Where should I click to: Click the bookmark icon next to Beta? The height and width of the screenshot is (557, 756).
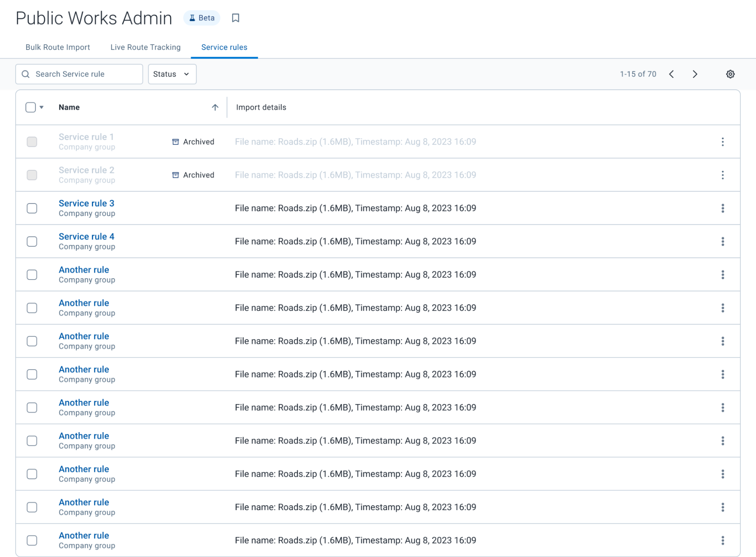click(235, 18)
